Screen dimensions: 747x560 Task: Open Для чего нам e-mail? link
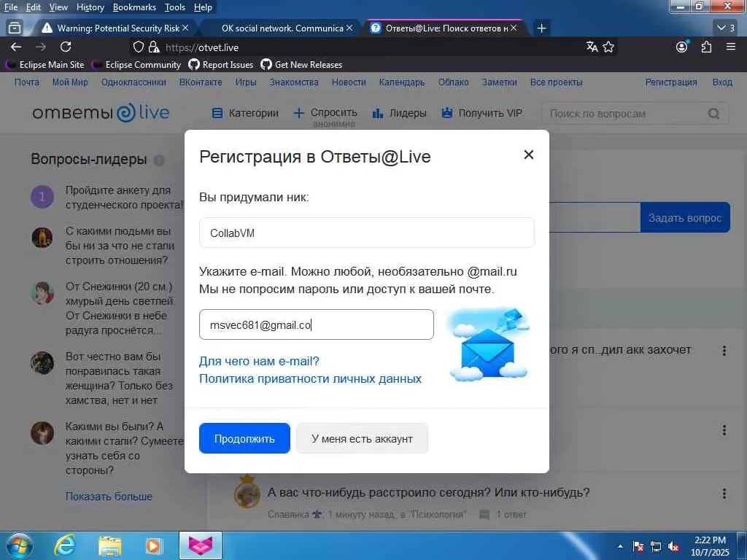(x=259, y=362)
